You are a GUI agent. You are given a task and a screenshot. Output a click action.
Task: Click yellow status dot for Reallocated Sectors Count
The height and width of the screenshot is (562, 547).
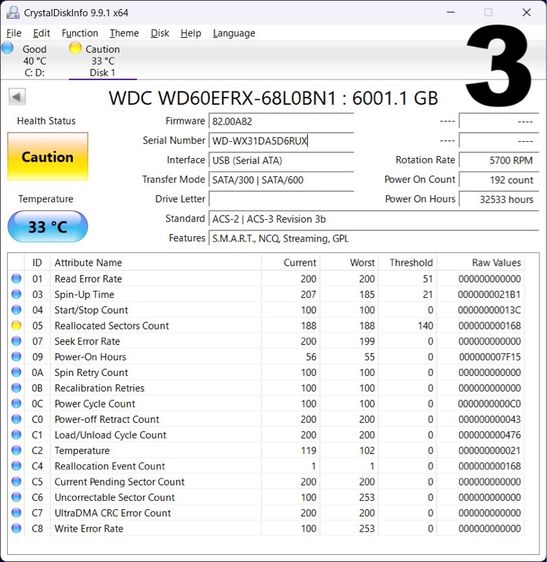click(x=16, y=325)
